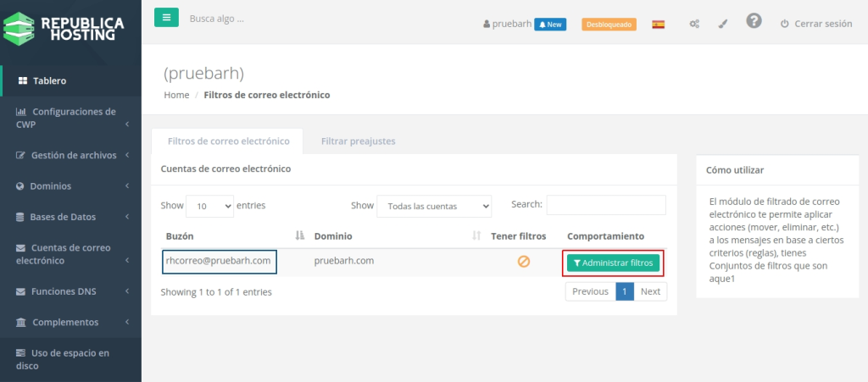Click the Republica Hosting logo
The height and width of the screenshot is (382, 868).
64,30
